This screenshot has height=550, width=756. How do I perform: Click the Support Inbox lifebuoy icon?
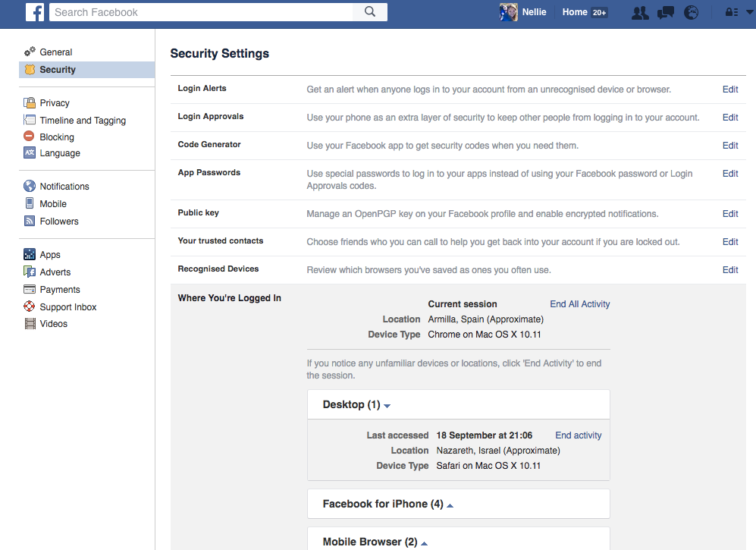click(30, 306)
